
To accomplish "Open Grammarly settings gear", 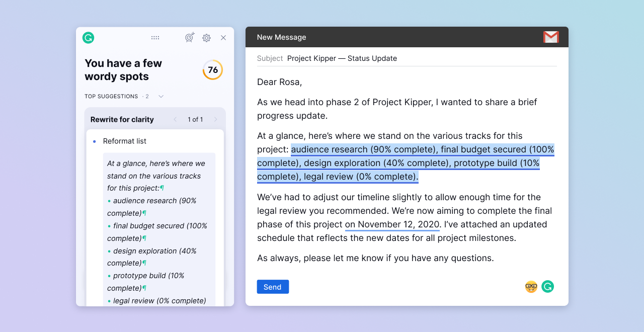I will tap(206, 38).
